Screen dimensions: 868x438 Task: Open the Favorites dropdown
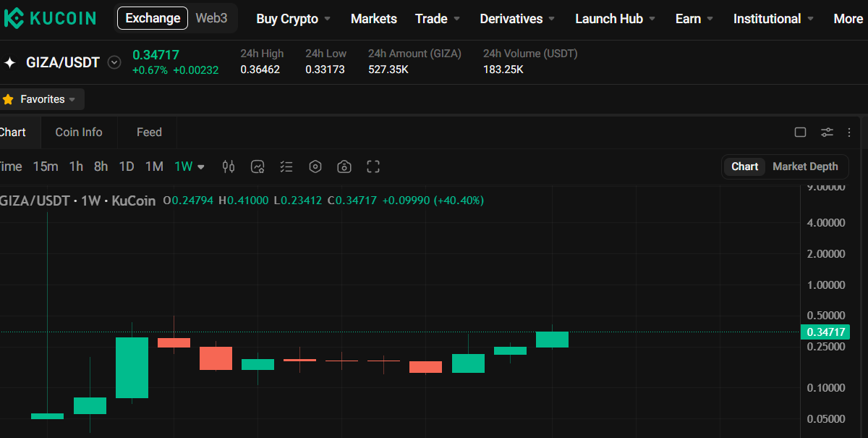click(x=41, y=99)
